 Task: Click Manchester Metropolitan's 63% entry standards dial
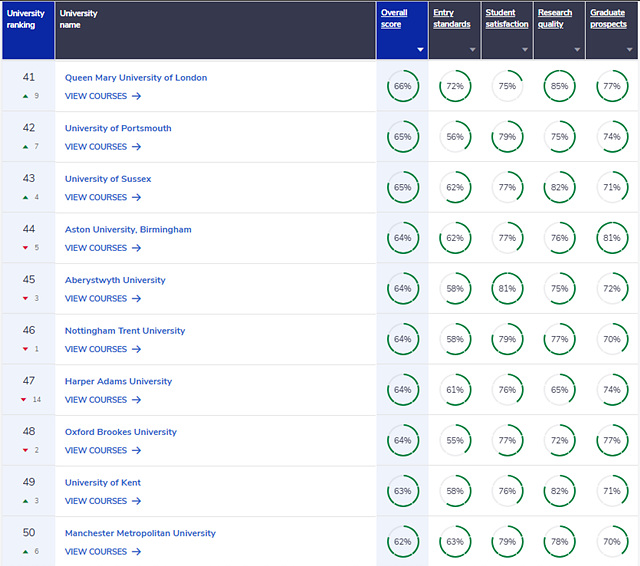coord(455,542)
